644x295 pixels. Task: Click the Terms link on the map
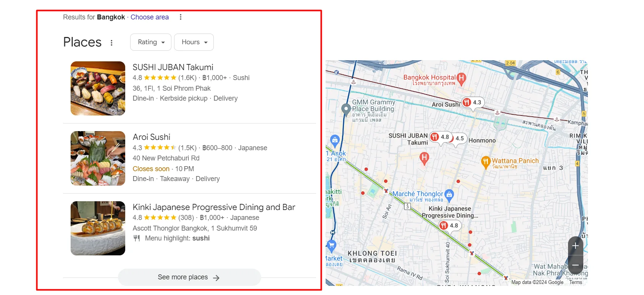pyautogui.click(x=575, y=282)
